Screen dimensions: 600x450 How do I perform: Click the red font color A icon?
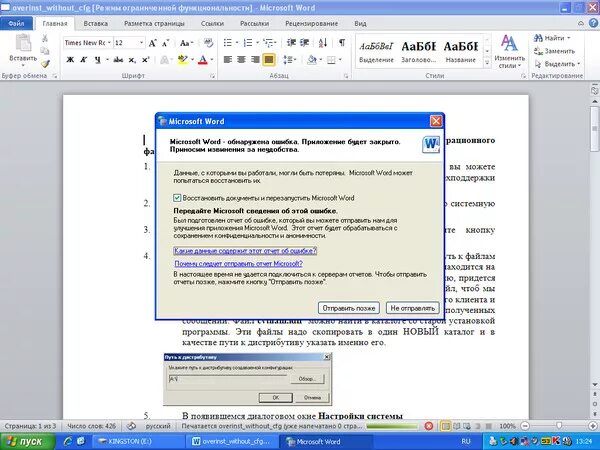tap(203, 60)
